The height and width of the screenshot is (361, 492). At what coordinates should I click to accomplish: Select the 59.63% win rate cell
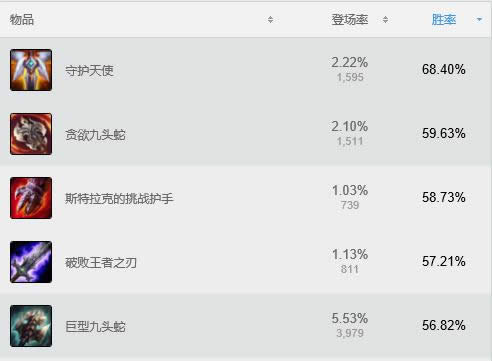(444, 133)
